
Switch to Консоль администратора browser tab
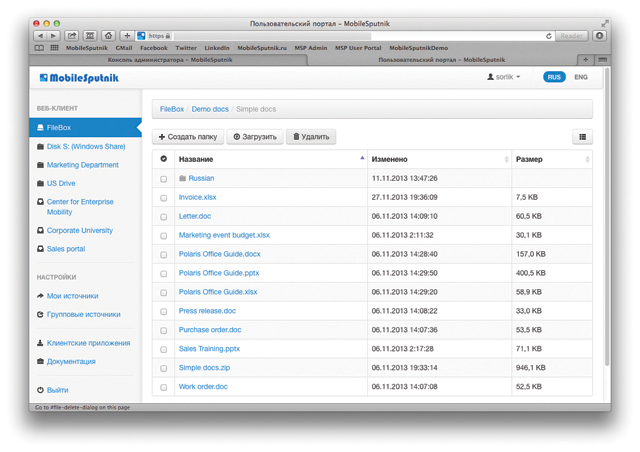(169, 60)
